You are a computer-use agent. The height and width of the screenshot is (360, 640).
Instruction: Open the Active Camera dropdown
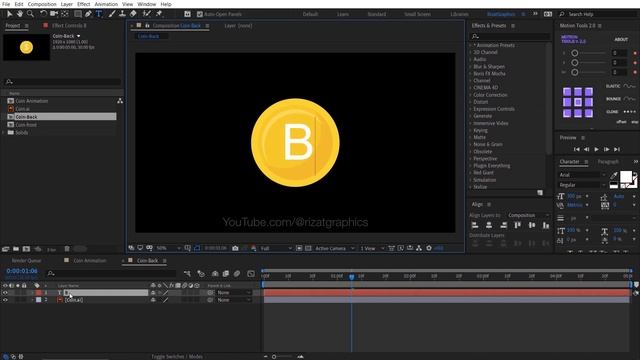pyautogui.click(x=335, y=248)
